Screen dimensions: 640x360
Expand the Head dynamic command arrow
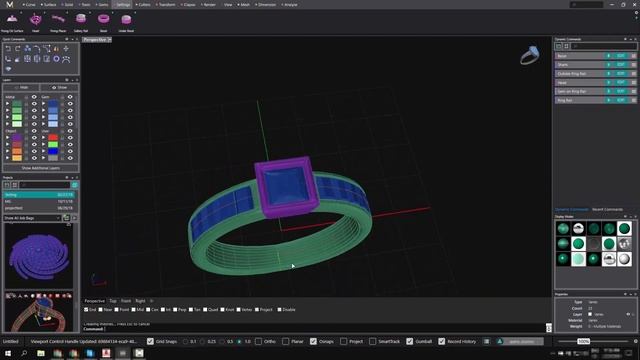click(608, 82)
